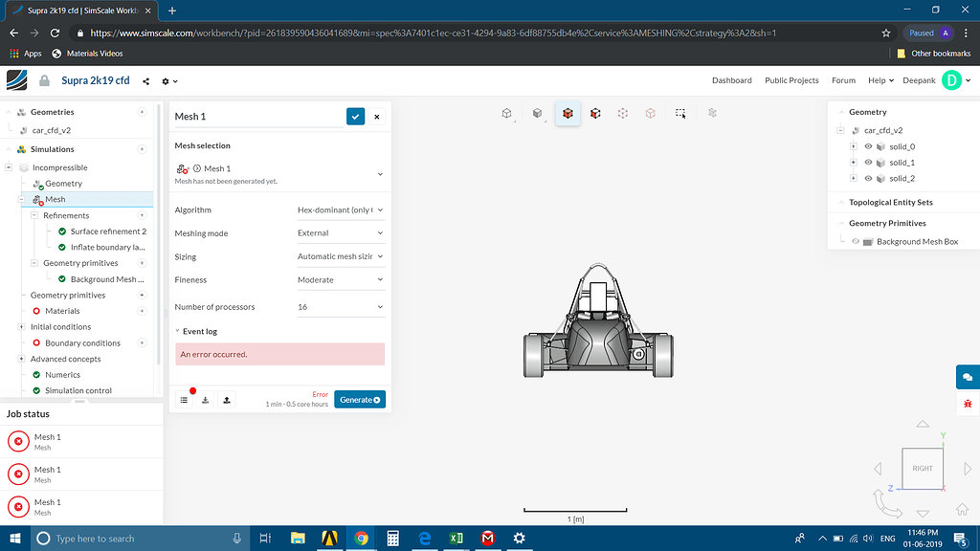Image resolution: width=980 pixels, height=551 pixels.
Task: Open the Help menu
Action: [x=878, y=80]
